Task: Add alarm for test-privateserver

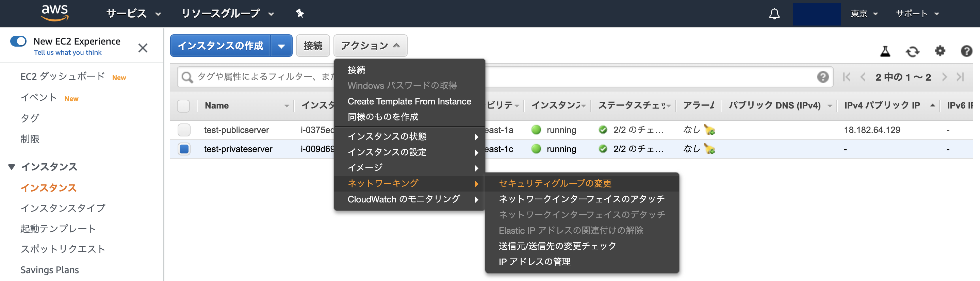Action: (x=709, y=149)
